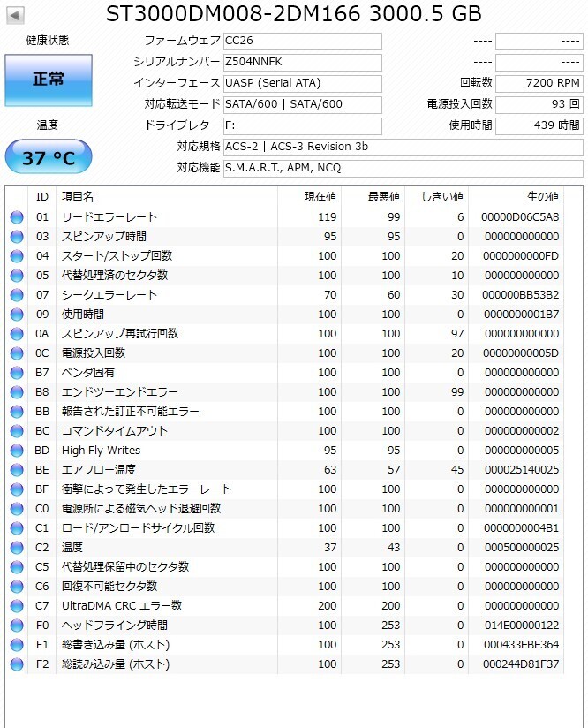Select the リードエラーレート attribute name
The image size is (588, 728).
109,217
